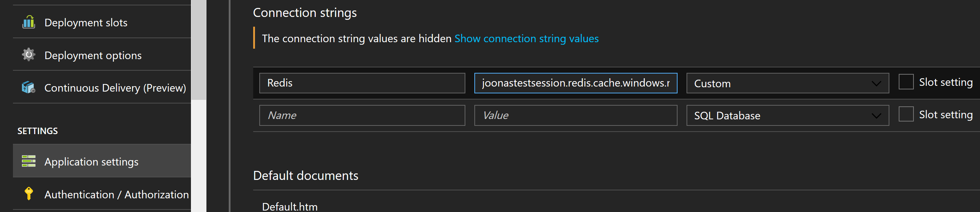This screenshot has height=212, width=980.
Task: Click the Name input field for a new connection string
Action: pyautogui.click(x=361, y=115)
